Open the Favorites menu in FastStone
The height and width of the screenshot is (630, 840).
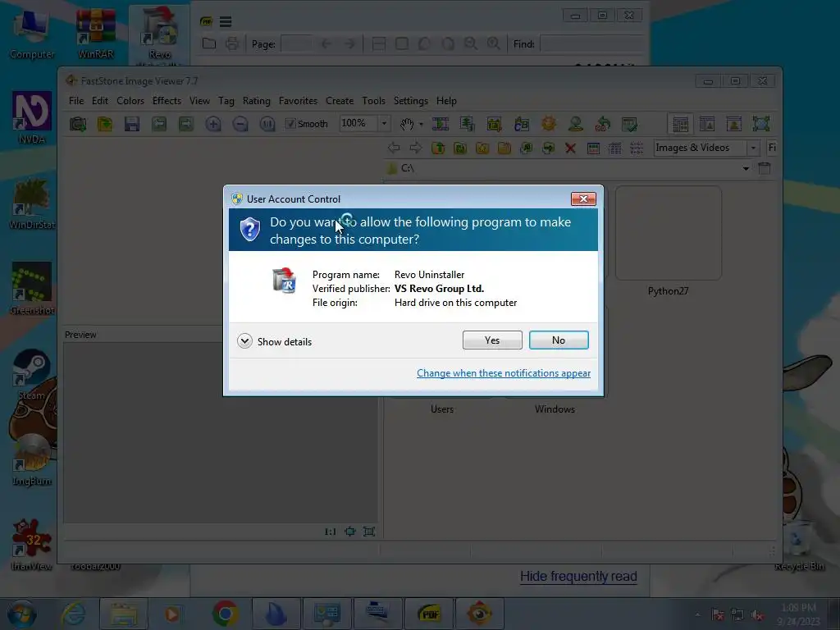298,101
